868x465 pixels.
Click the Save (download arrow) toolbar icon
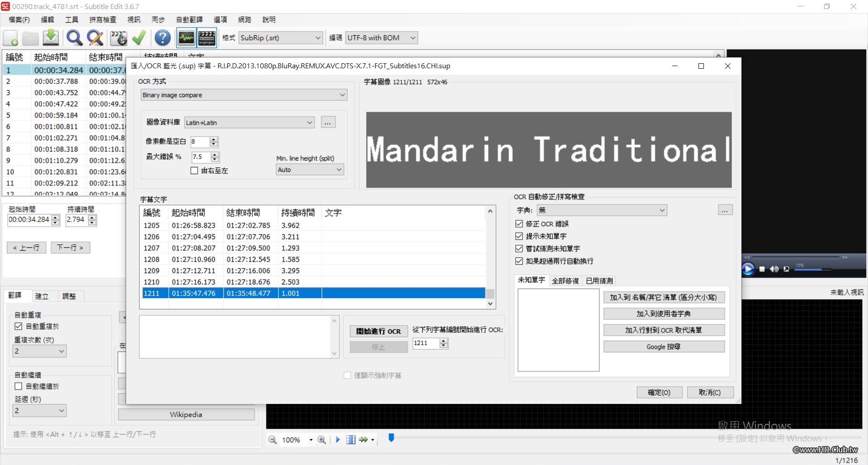pyautogui.click(x=51, y=38)
